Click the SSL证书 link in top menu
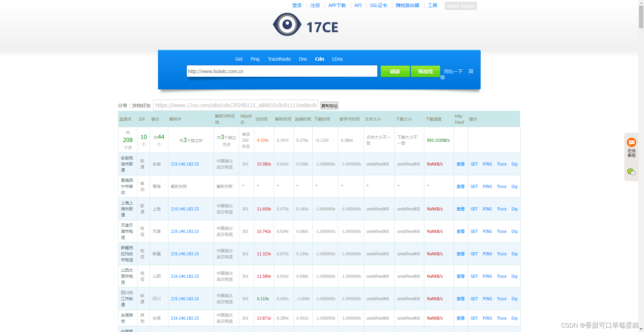 tap(378, 5)
